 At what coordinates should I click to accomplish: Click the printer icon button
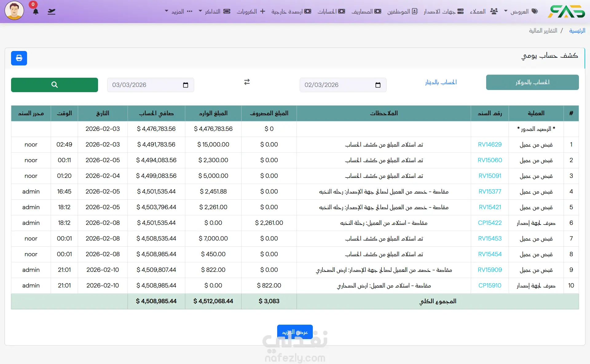pyautogui.click(x=19, y=58)
